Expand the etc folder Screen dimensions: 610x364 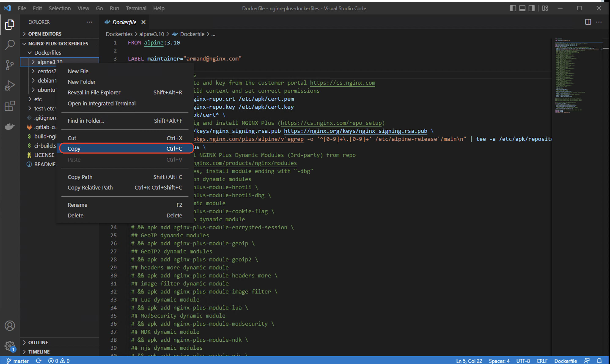(x=38, y=99)
